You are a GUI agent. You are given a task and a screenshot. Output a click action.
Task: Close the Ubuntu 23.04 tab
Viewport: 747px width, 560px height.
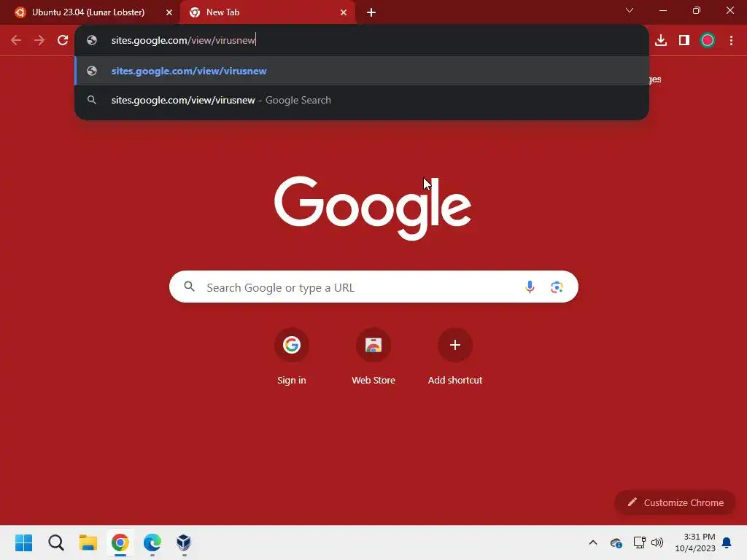[x=169, y=12]
